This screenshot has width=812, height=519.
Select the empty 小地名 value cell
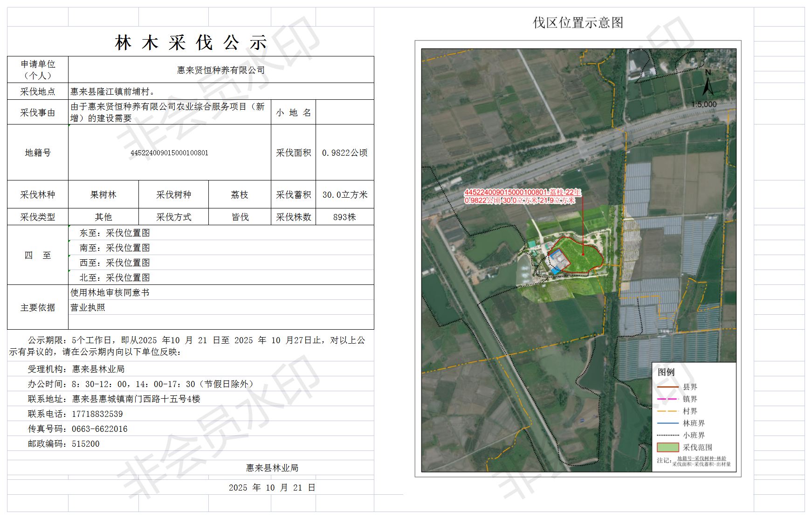[344, 112]
